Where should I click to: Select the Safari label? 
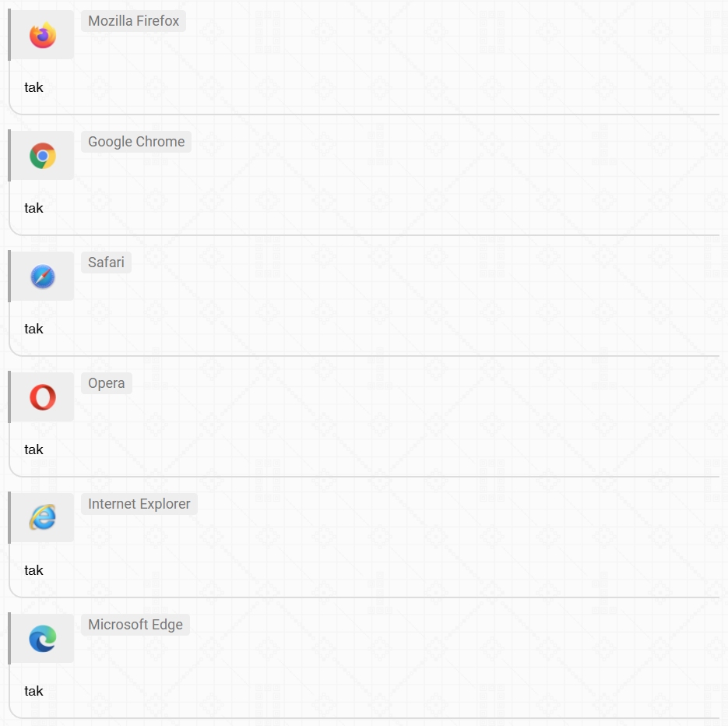(107, 263)
